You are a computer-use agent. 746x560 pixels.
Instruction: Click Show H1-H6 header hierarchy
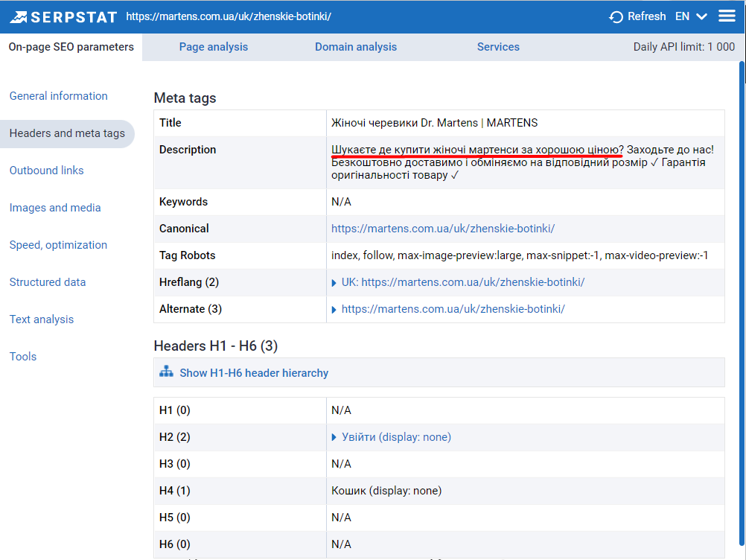[x=254, y=373]
